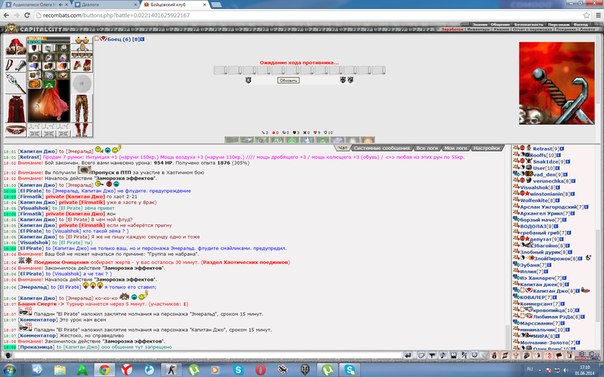
Task: Click the send-message arrow icon by chat input
Action: (x=408, y=355)
